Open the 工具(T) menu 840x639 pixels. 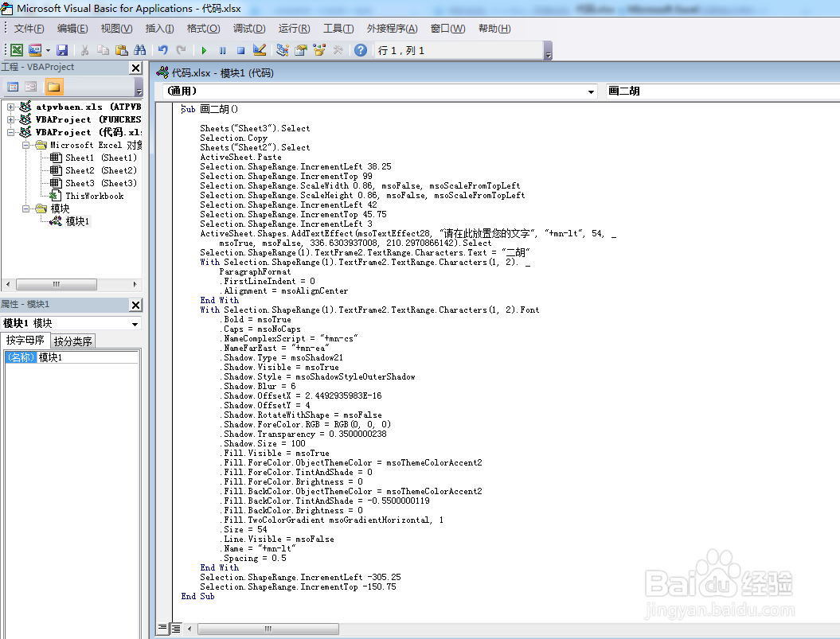point(338,29)
